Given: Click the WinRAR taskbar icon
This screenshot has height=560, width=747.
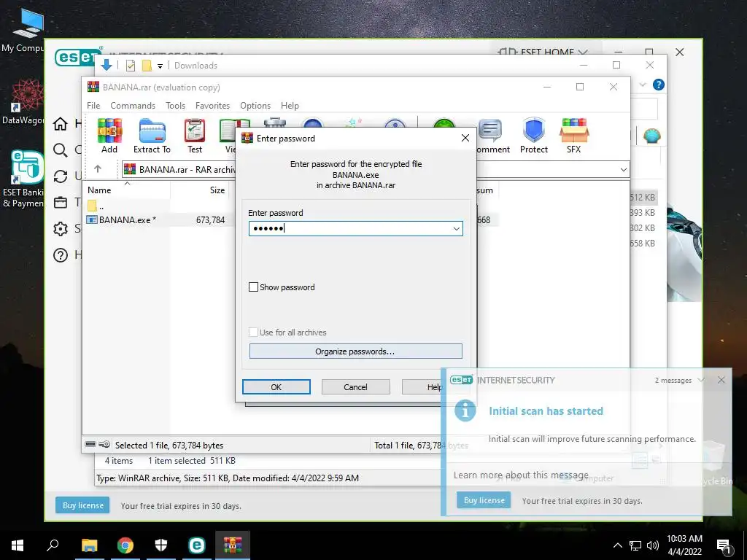Looking at the screenshot, I should [233, 545].
